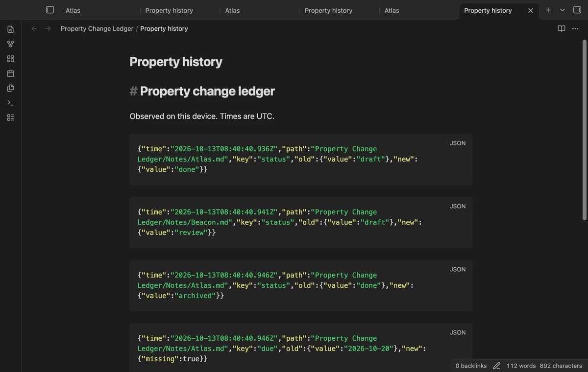
Task: Switch to reading view book icon
Action: 562,28
